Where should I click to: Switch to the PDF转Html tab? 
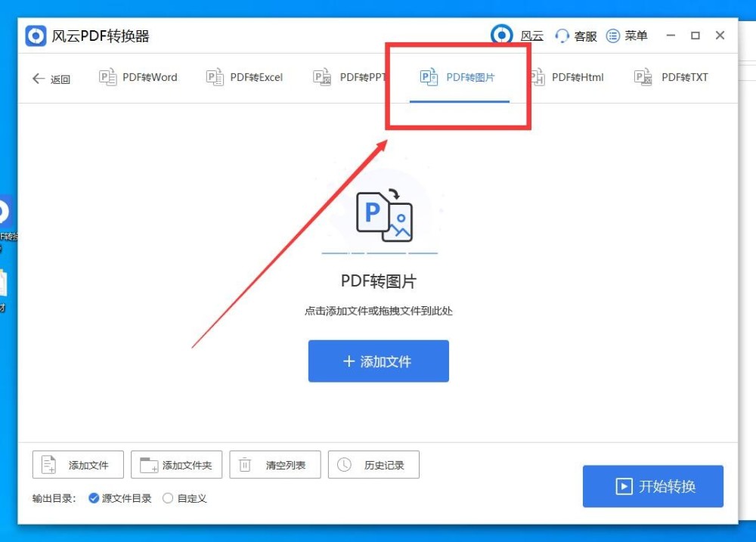pos(567,77)
